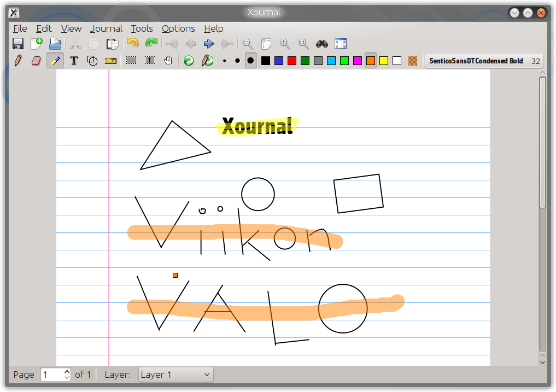
Task: Open the Edit menu
Action: pos(44,28)
